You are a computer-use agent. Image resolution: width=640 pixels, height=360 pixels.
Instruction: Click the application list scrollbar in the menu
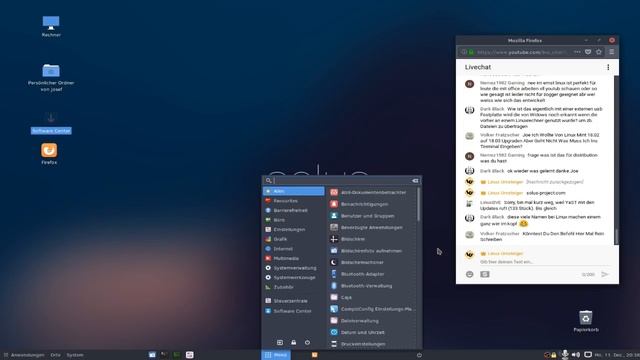tap(418, 204)
